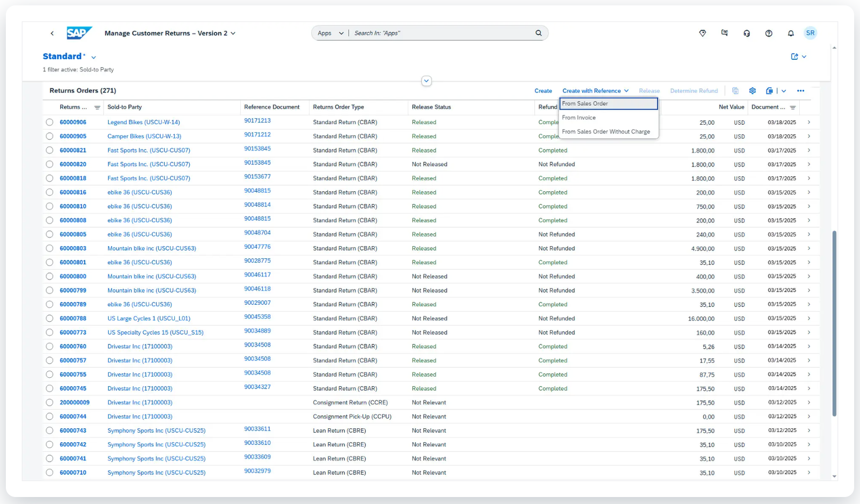Screen dimensions: 860x504
Task: Click the search magnifier icon
Action: pyautogui.click(x=539, y=33)
